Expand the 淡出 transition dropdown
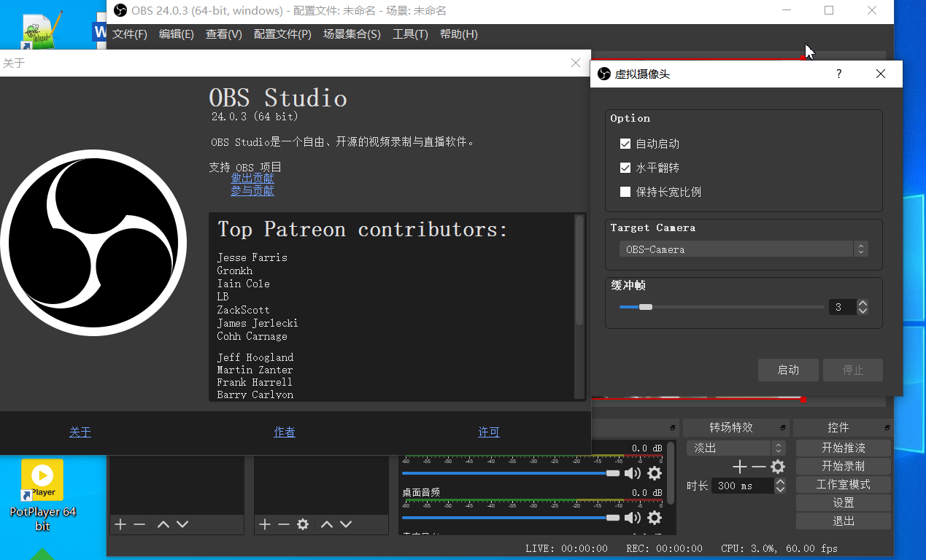 [x=736, y=448]
